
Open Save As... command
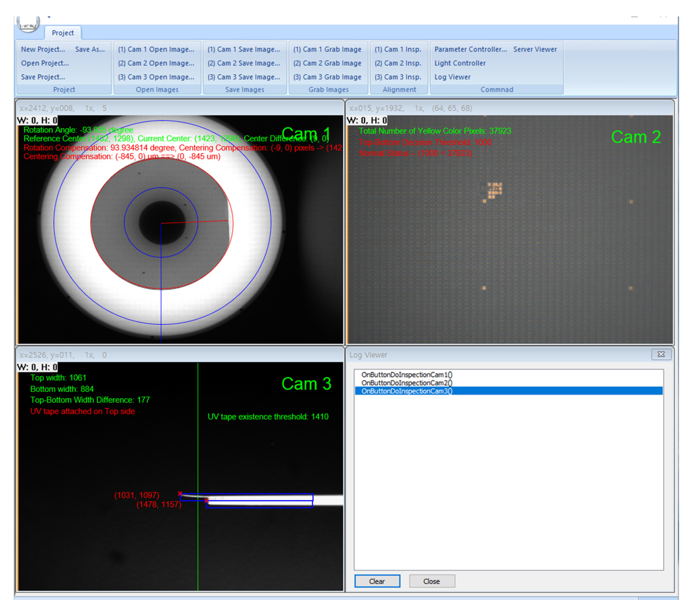click(90, 49)
